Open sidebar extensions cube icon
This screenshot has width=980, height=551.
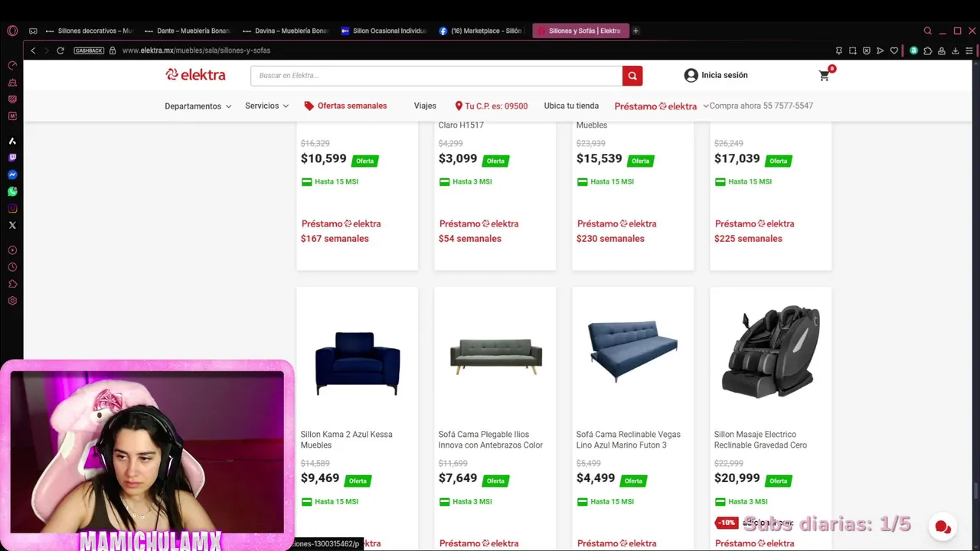[12, 284]
